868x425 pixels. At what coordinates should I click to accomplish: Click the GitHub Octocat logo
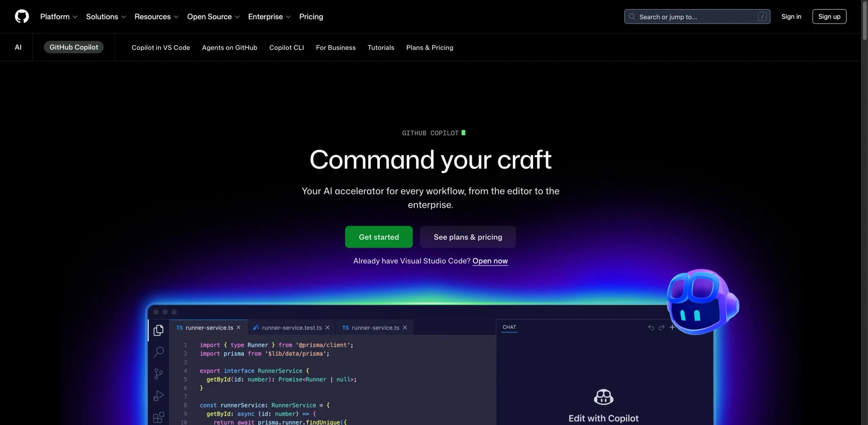(x=22, y=17)
